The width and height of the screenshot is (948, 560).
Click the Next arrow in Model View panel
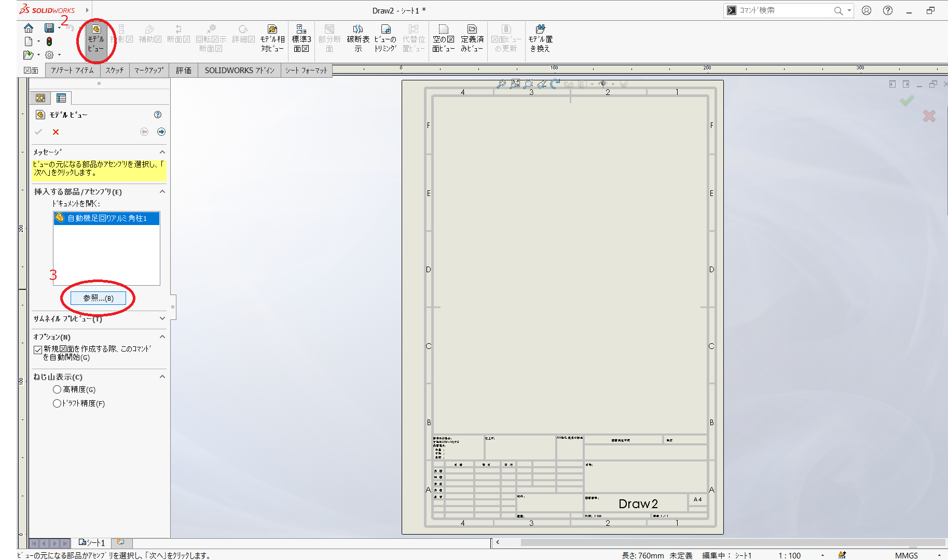coord(161,132)
